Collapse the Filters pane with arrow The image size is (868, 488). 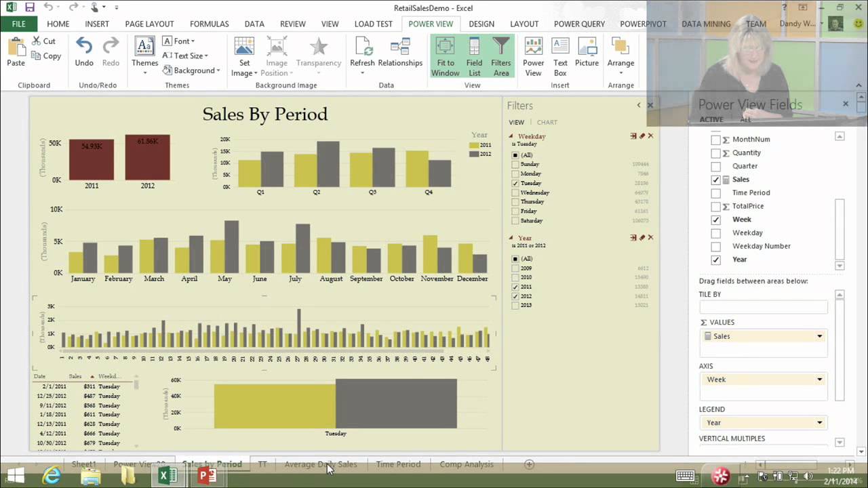click(638, 105)
